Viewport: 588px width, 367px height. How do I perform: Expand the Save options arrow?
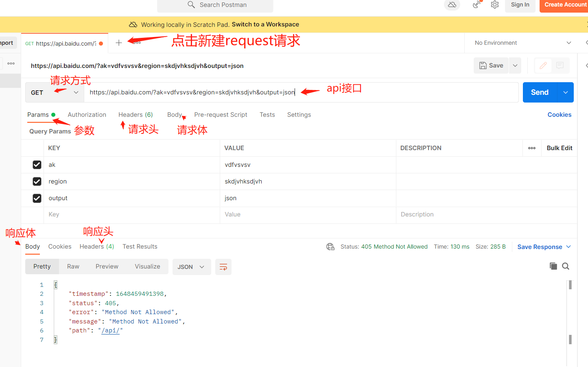coord(515,66)
